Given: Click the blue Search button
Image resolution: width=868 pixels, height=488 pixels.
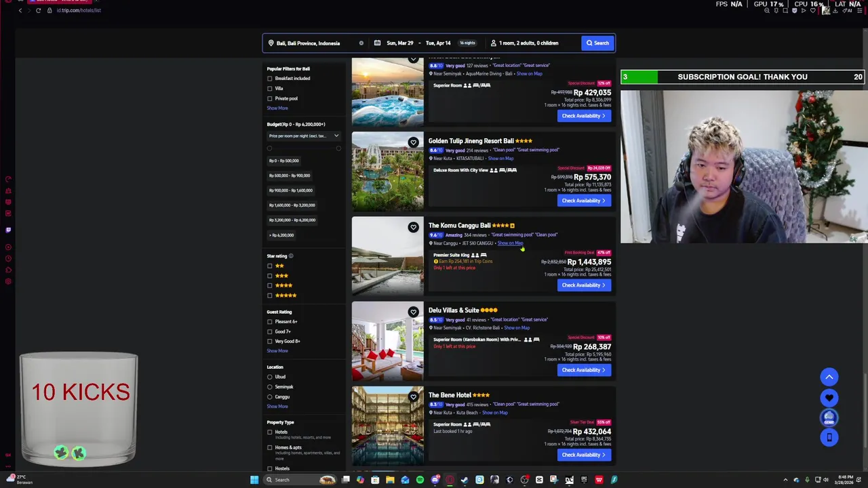Looking at the screenshot, I should click(x=598, y=43).
